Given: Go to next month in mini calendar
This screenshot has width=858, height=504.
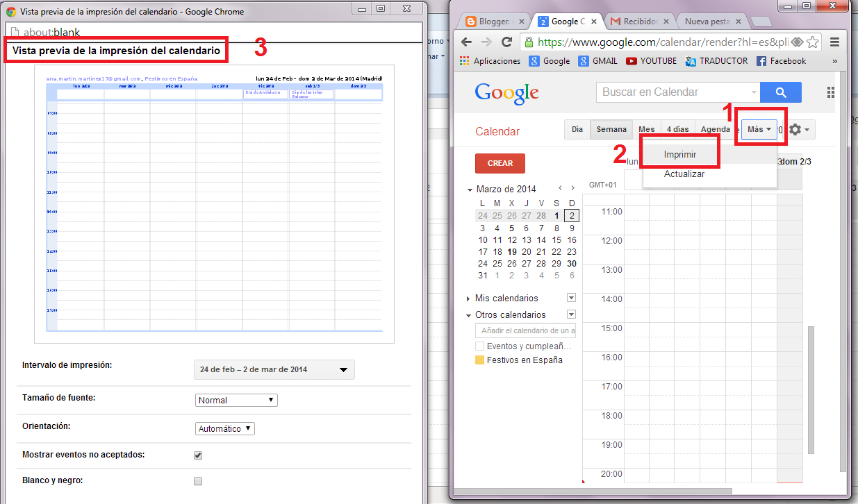Looking at the screenshot, I should tap(572, 189).
